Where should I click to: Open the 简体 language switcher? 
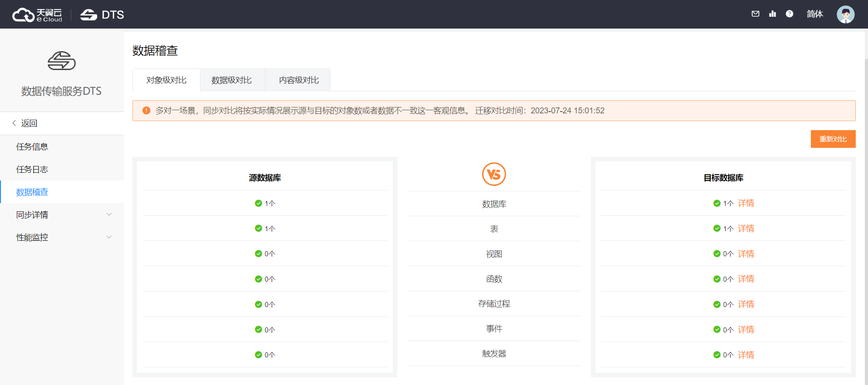pos(814,14)
